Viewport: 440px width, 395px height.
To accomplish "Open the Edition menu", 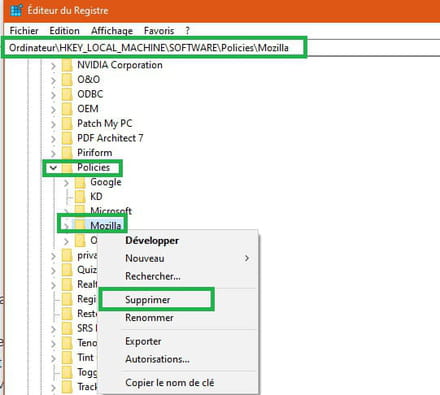I will 64,31.
